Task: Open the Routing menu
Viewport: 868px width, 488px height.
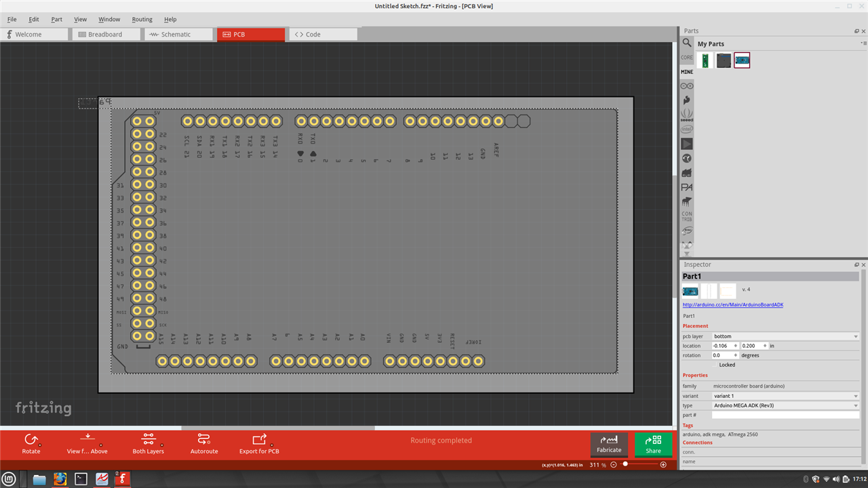Action: (x=142, y=19)
